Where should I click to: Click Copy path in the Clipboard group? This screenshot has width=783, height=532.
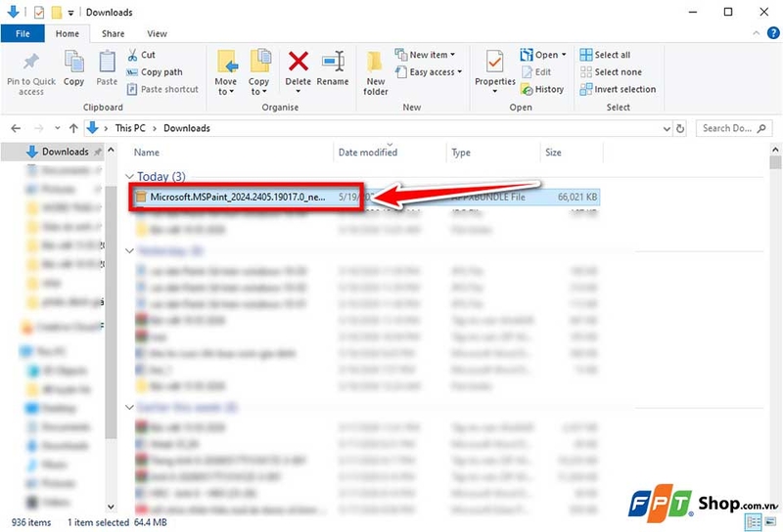click(x=155, y=71)
